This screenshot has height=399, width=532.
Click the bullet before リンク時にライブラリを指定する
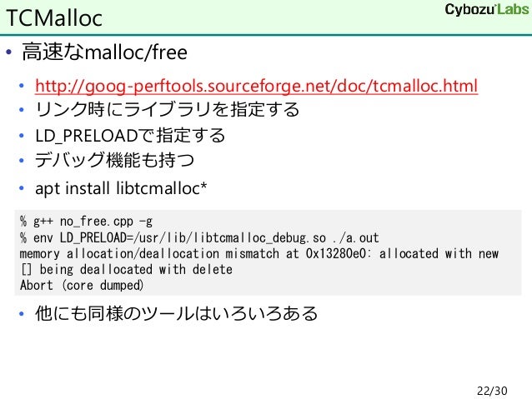pos(23,111)
